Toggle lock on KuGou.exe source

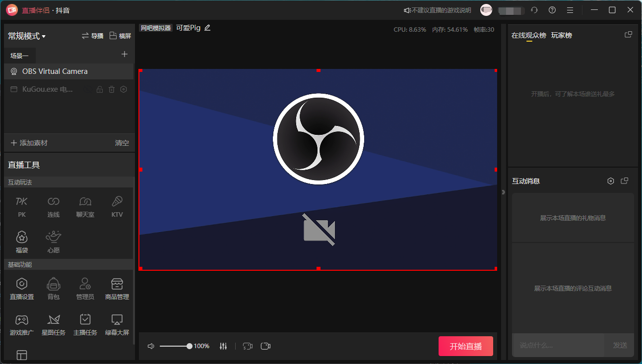[100, 89]
